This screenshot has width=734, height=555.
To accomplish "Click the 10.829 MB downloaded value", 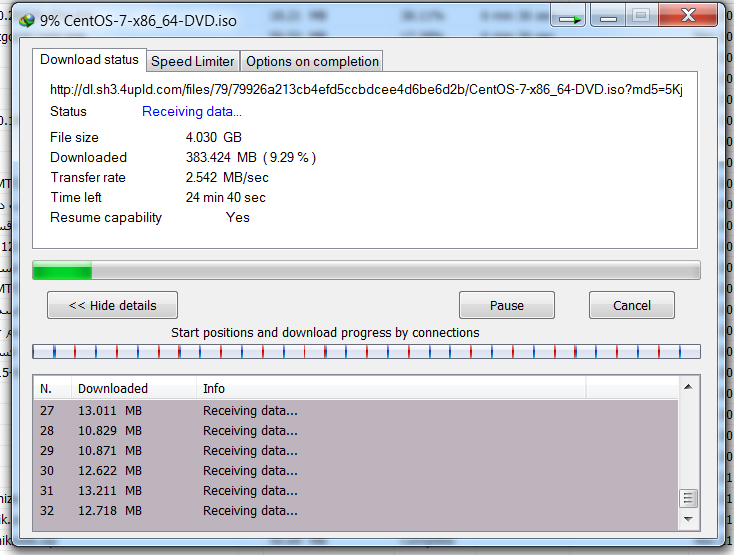I will pyautogui.click(x=110, y=431).
